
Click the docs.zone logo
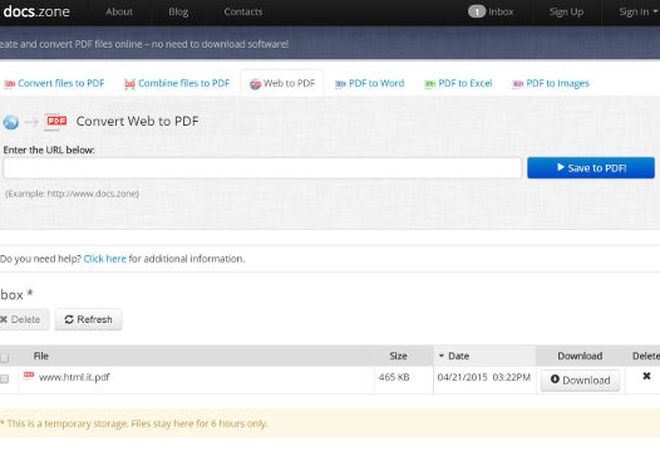(x=36, y=11)
